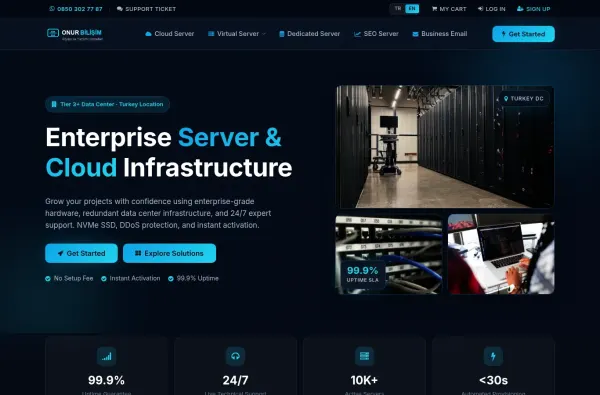Click the grid icon in Explore Solutions
The width and height of the screenshot is (600, 395).
tap(138, 253)
